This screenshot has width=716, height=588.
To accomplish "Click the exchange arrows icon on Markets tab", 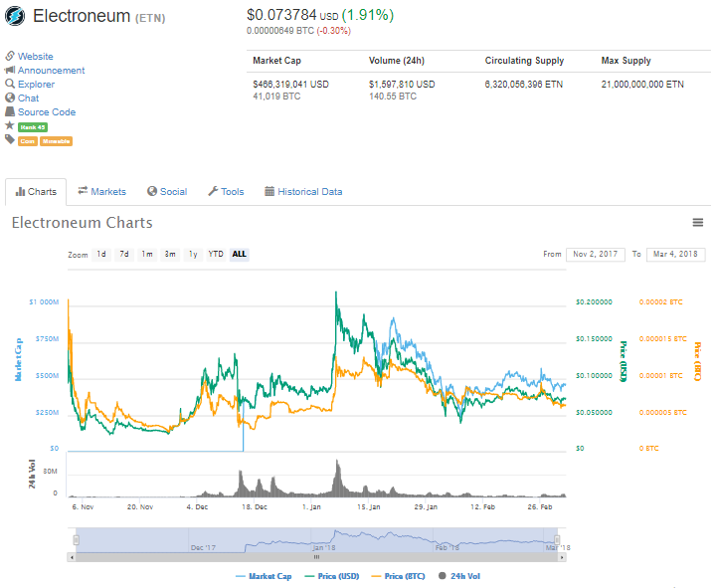I will [83, 191].
